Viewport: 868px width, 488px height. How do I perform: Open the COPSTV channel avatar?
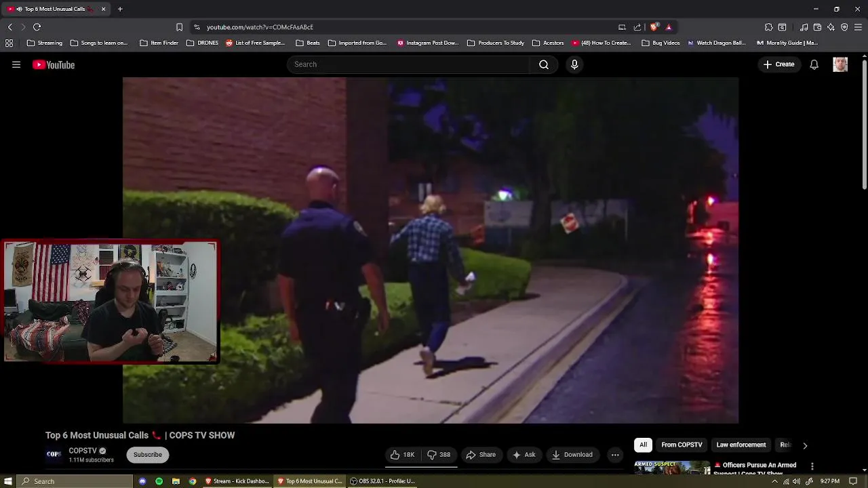click(54, 454)
